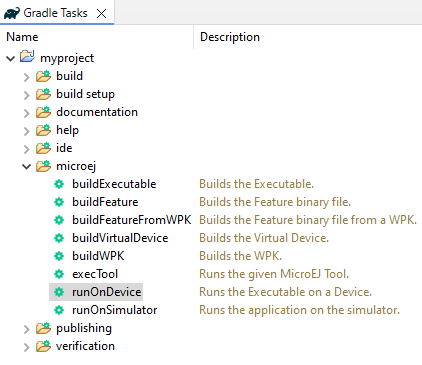Click the myproject project folder icon
The image size is (422, 365).
point(27,56)
